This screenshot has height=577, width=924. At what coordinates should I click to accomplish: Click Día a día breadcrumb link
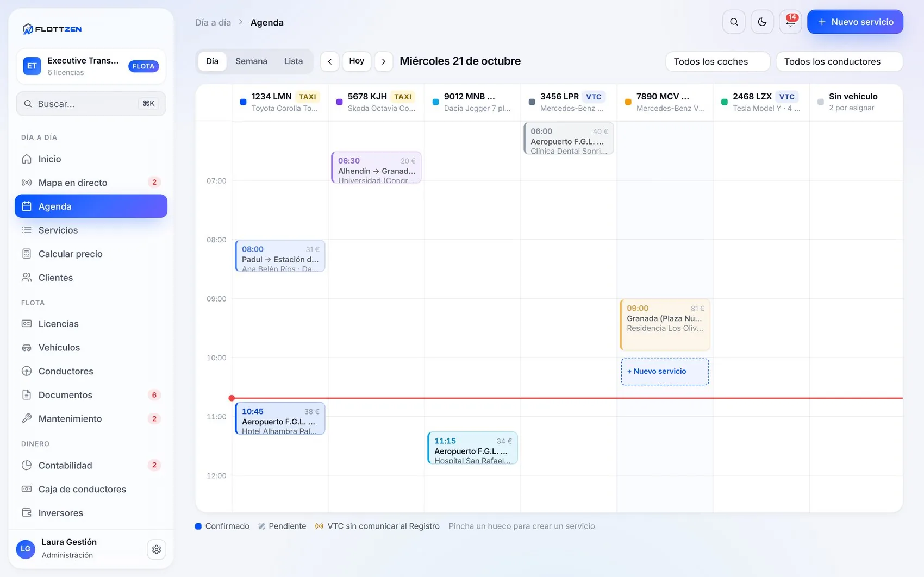[213, 23]
